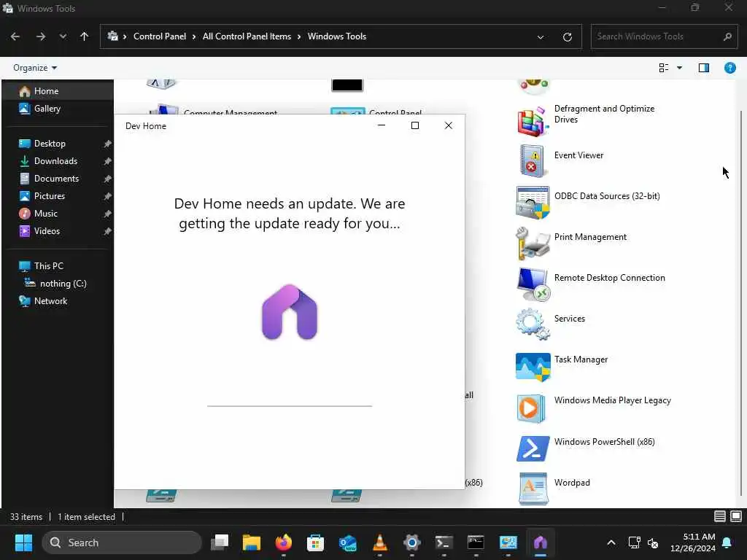Launch Firefox from taskbar
This screenshot has width=747, height=560.
(284, 542)
